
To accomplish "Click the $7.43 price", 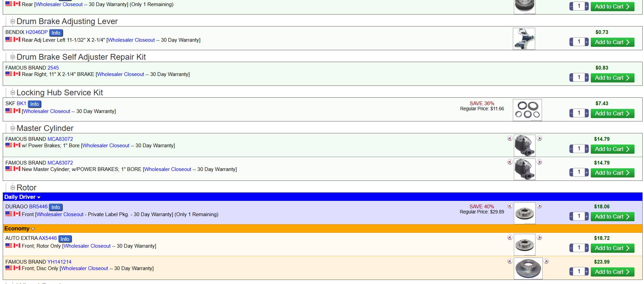I will point(602,103).
